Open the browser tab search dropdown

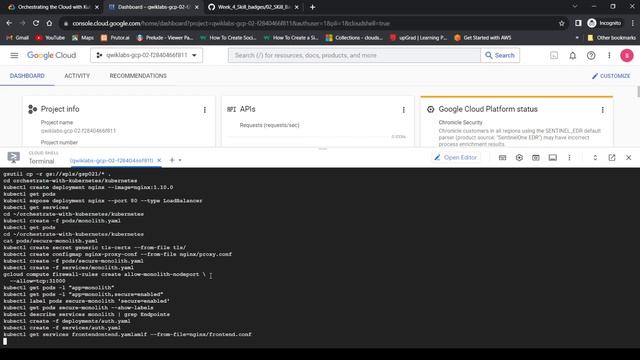[x=575, y=7]
